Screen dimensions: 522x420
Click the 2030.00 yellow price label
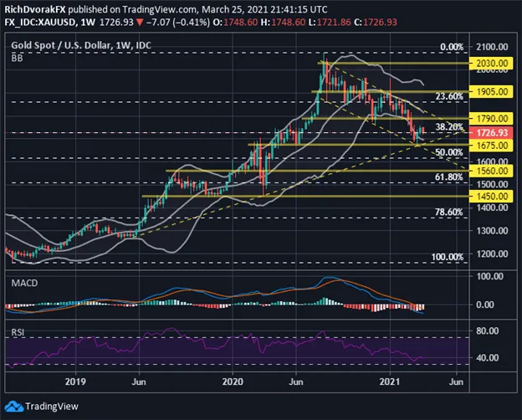click(491, 63)
